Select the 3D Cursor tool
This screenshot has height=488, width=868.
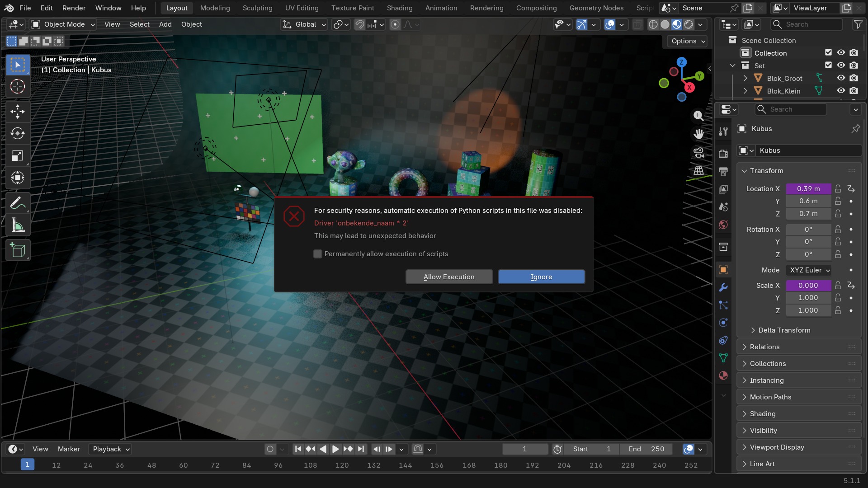pos(18,87)
